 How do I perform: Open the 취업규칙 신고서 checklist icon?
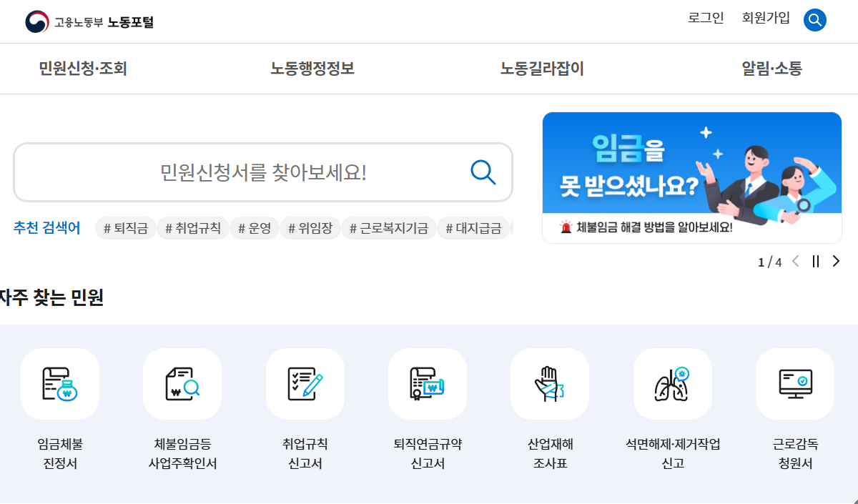click(x=305, y=384)
